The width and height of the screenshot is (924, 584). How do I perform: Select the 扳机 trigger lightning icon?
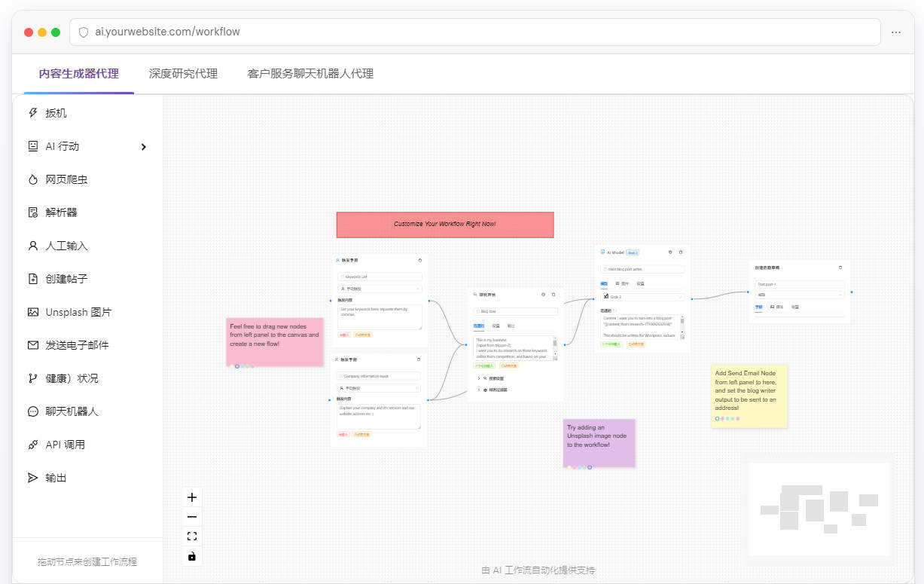[32, 113]
